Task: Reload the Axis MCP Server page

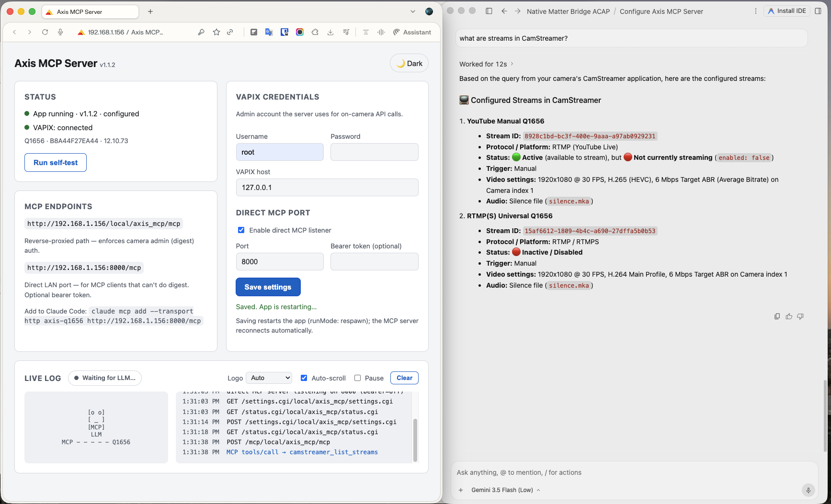Action: [x=45, y=32]
